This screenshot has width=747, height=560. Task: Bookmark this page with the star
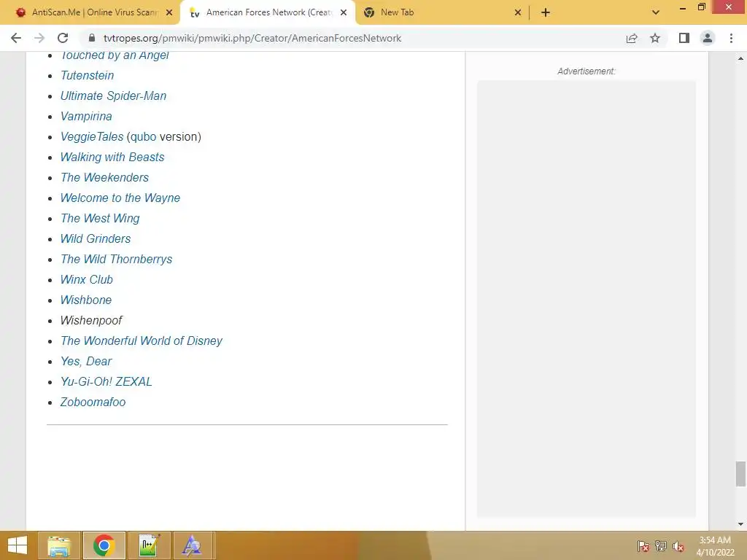[x=655, y=38]
